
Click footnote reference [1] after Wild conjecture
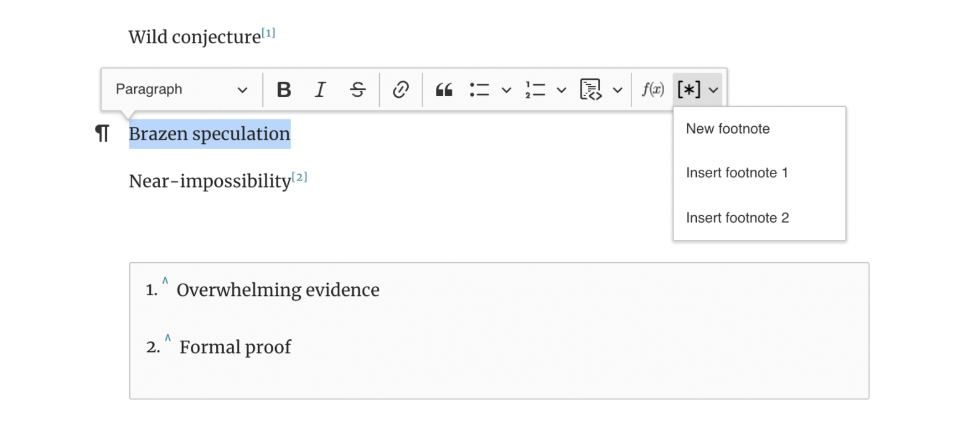268,33
